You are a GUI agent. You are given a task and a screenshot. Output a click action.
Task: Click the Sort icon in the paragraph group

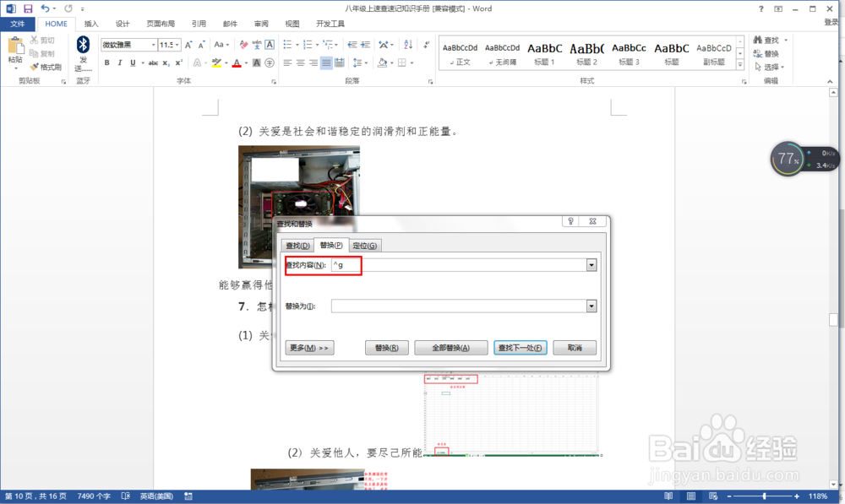click(408, 45)
